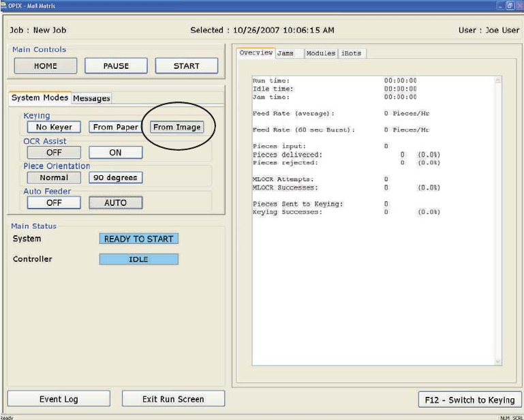Viewport: 524px width, 420px height.
Task: Click the 'Job : New Job' label
Action: click(x=37, y=30)
